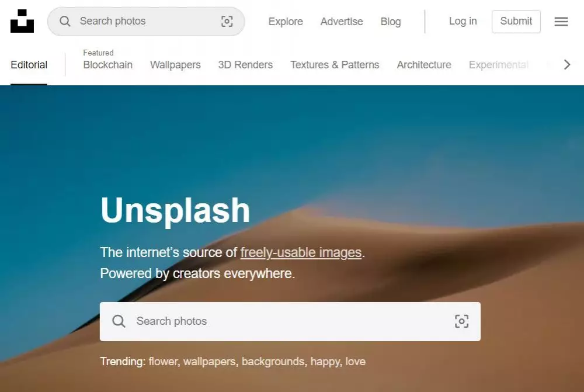Go to 3D Renders topic

(245, 65)
